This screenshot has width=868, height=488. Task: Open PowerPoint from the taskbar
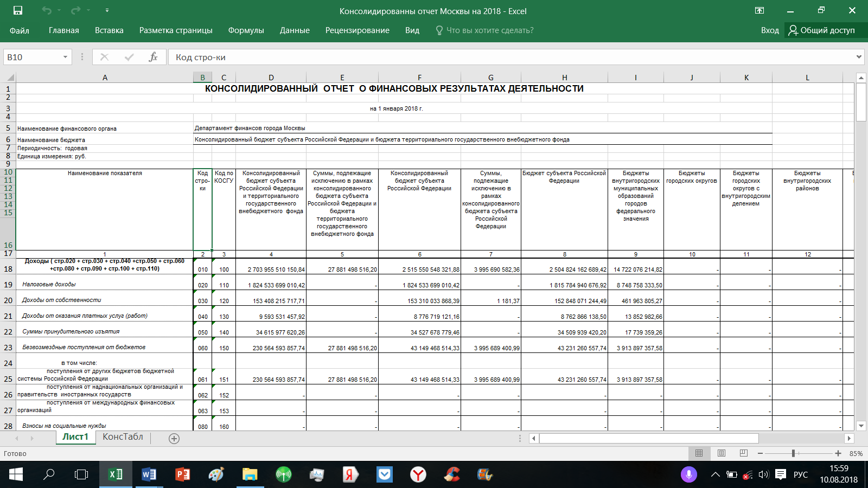tap(182, 475)
